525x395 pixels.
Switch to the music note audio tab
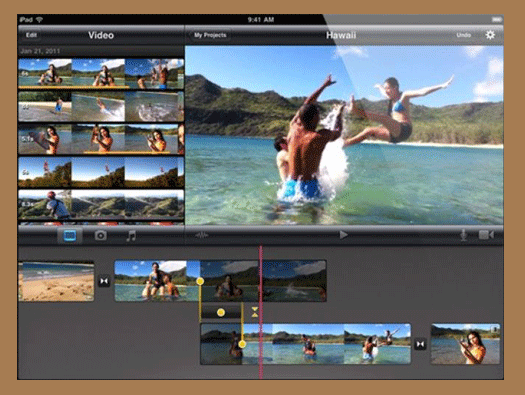(x=131, y=236)
